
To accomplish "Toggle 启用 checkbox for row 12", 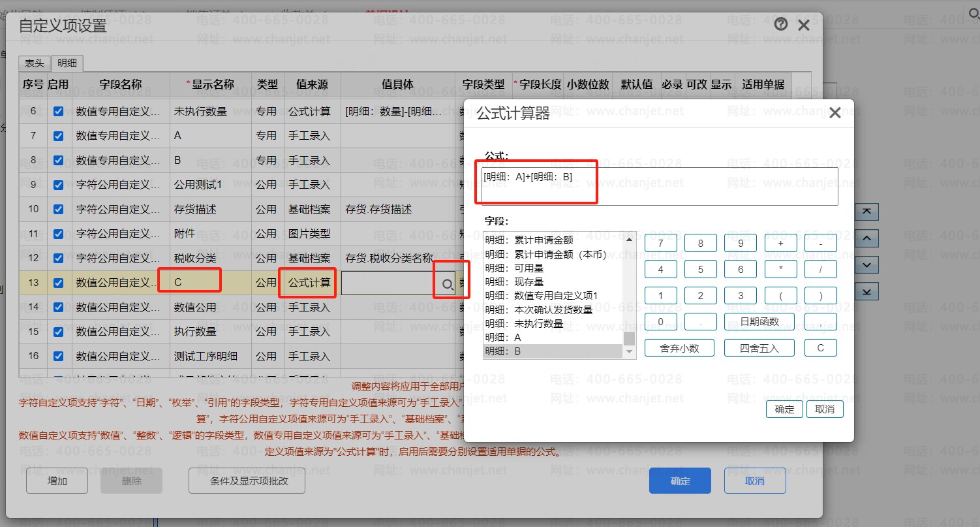I will click(59, 258).
